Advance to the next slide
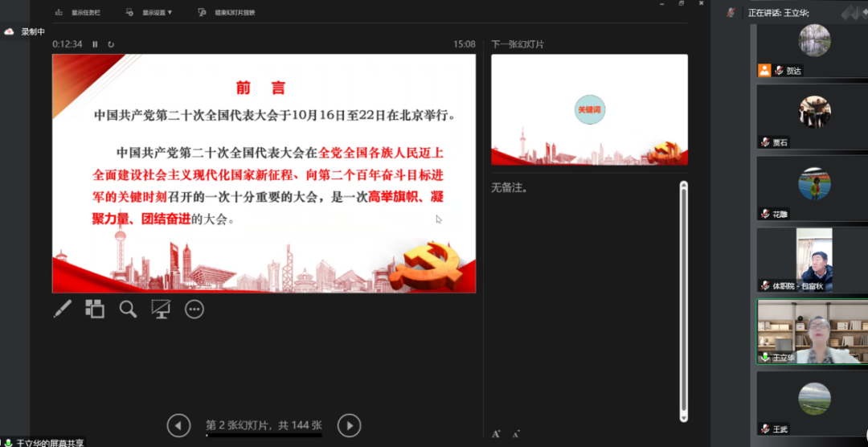868x447 pixels. pos(349,425)
